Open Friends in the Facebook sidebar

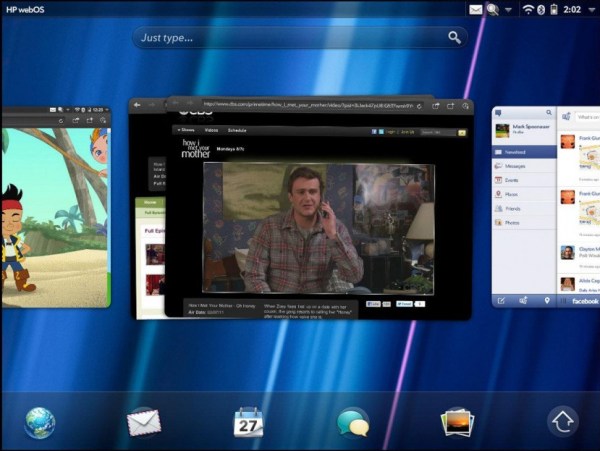click(x=524, y=208)
